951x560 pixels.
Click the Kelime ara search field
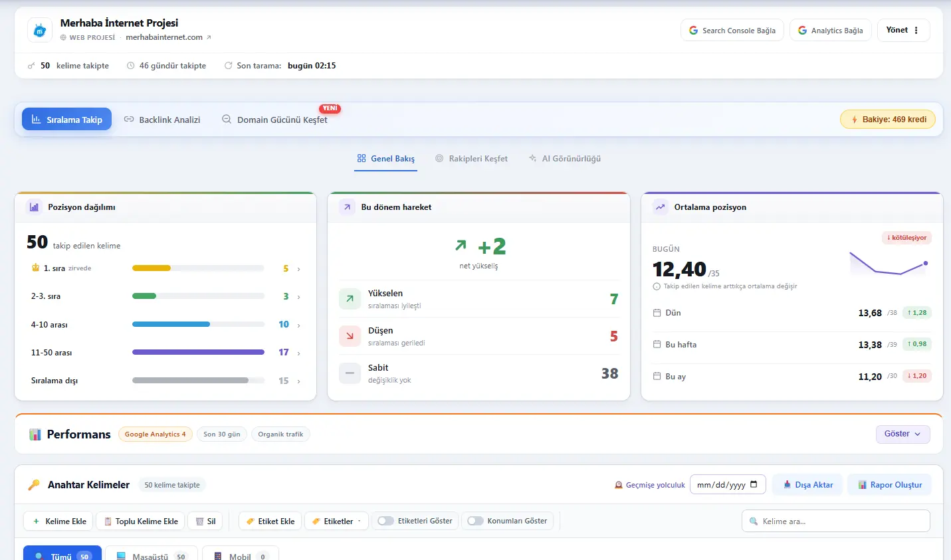(x=835, y=521)
